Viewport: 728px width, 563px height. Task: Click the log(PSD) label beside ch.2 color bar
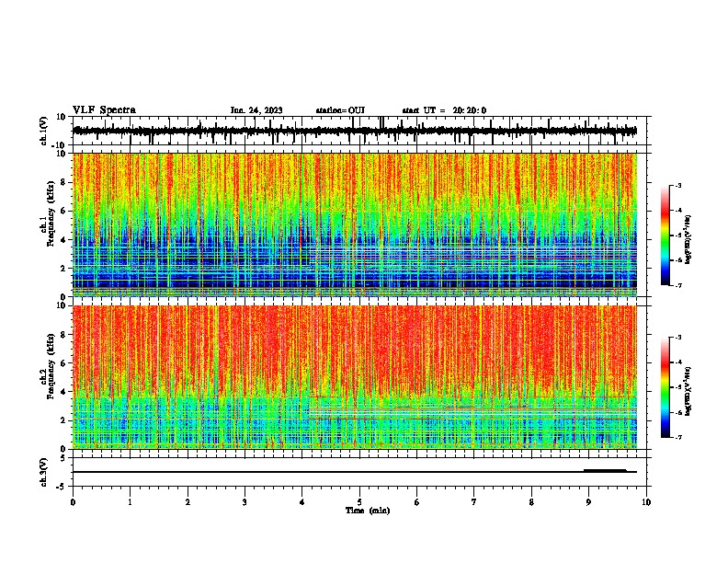[688, 391]
